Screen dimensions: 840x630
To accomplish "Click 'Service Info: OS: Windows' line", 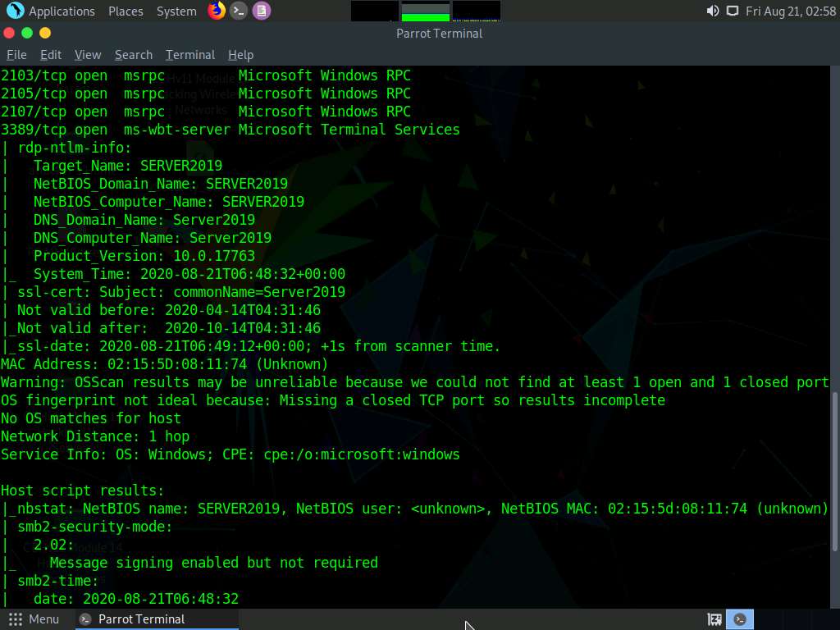I will pos(231,454).
